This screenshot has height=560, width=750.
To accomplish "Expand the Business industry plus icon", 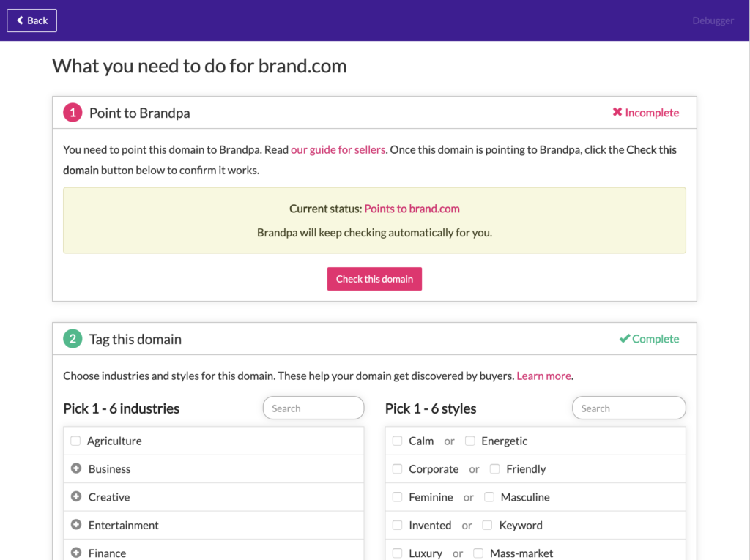I will point(76,468).
